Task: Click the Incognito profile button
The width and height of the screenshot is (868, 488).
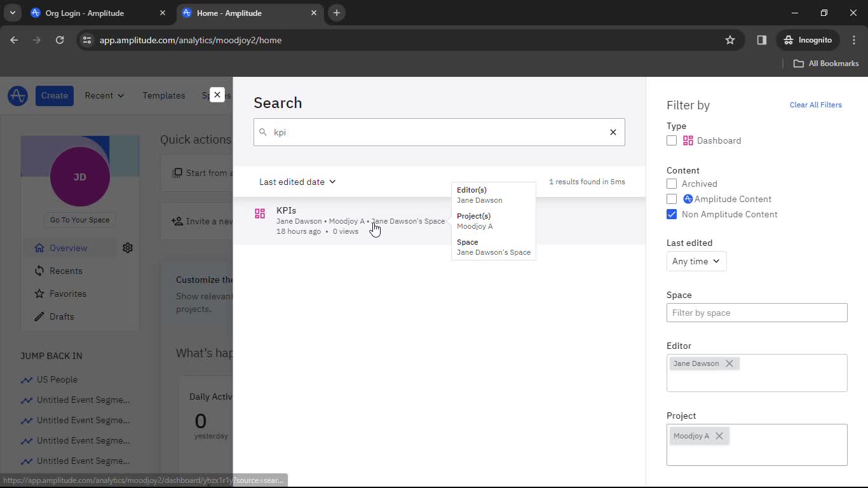Action: [808, 40]
